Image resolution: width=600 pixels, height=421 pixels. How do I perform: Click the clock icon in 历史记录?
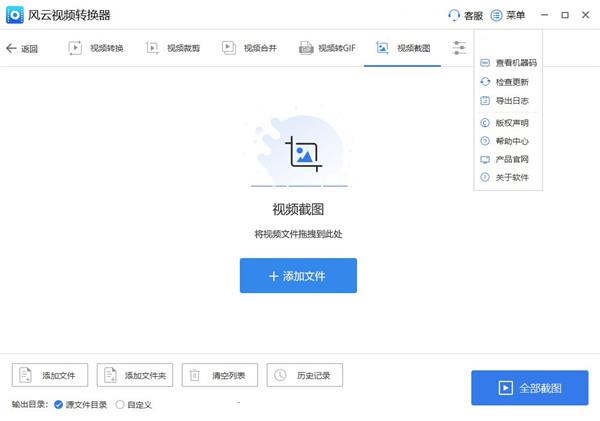(280, 375)
